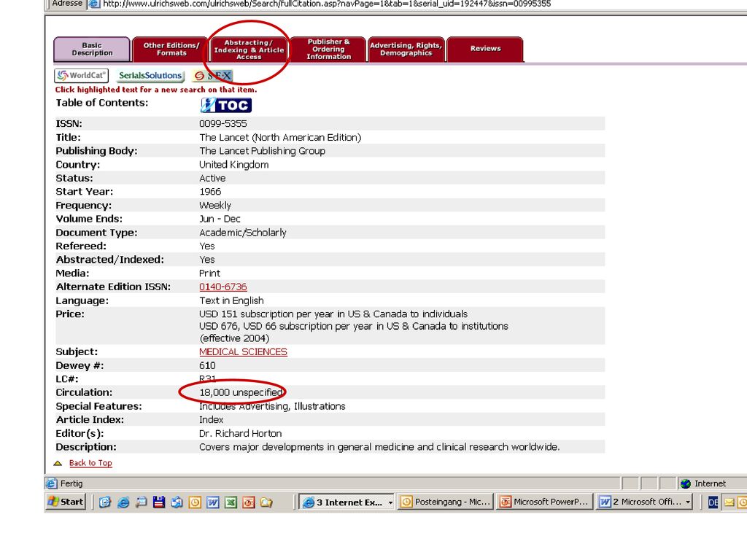Image resolution: width=747 pixels, height=560 pixels.
Task: Click the country value United Kingdom
Action: [x=234, y=165]
